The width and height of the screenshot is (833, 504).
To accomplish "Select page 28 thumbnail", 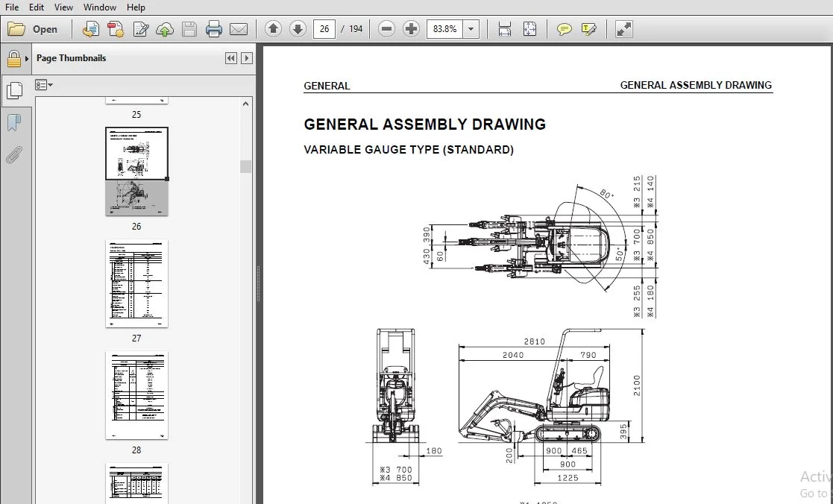I will (x=136, y=395).
